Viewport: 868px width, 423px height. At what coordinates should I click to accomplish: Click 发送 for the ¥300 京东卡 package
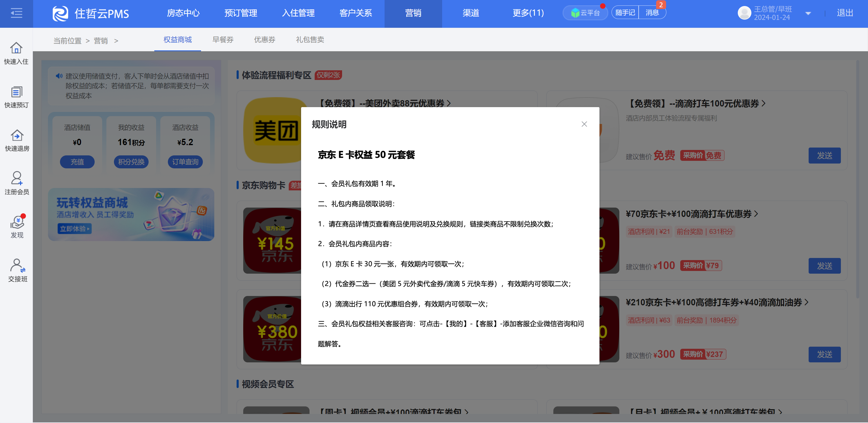click(825, 355)
